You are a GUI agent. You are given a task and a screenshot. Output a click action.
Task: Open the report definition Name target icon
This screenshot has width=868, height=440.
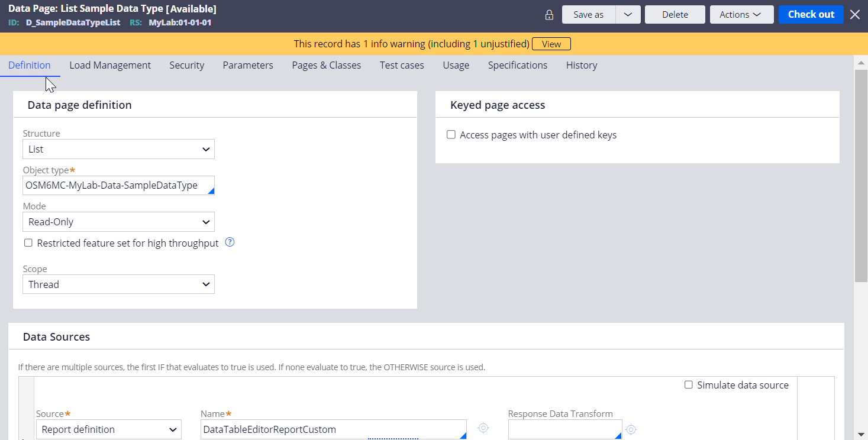483,428
